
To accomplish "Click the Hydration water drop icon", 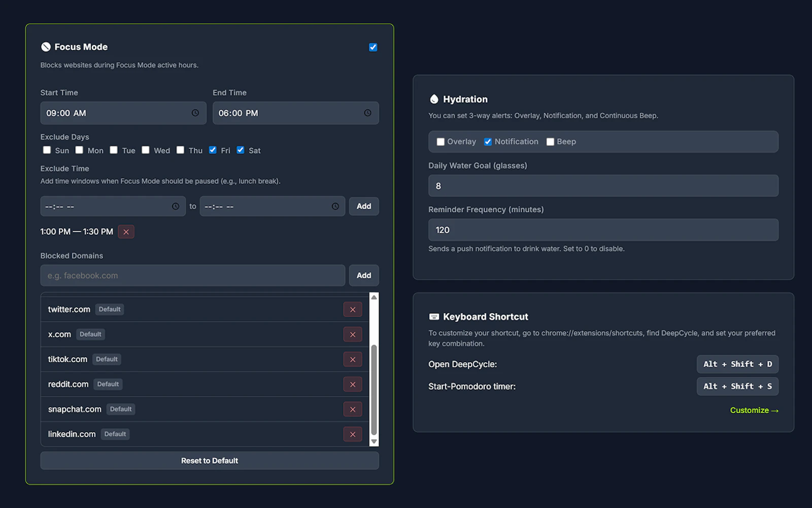I will coord(434,99).
